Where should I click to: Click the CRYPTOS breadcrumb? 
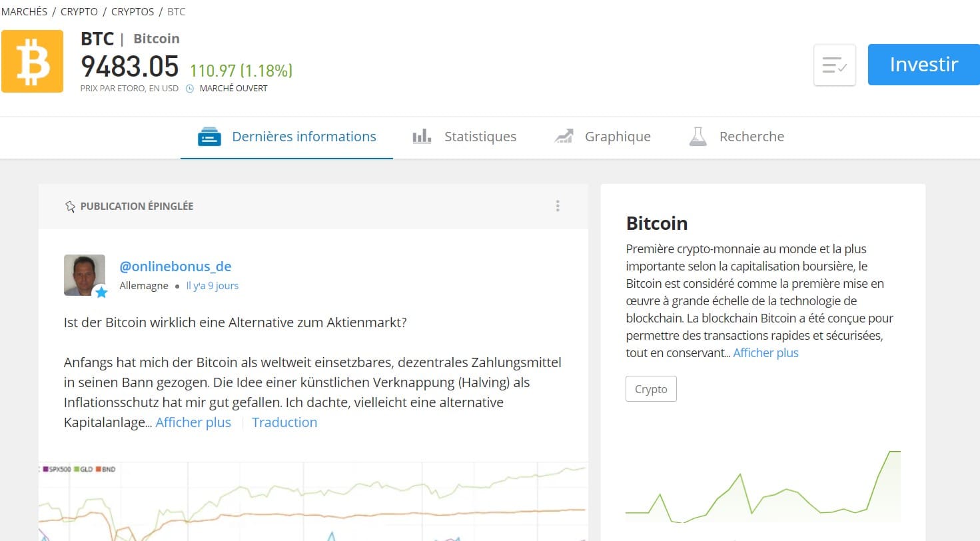(x=133, y=12)
